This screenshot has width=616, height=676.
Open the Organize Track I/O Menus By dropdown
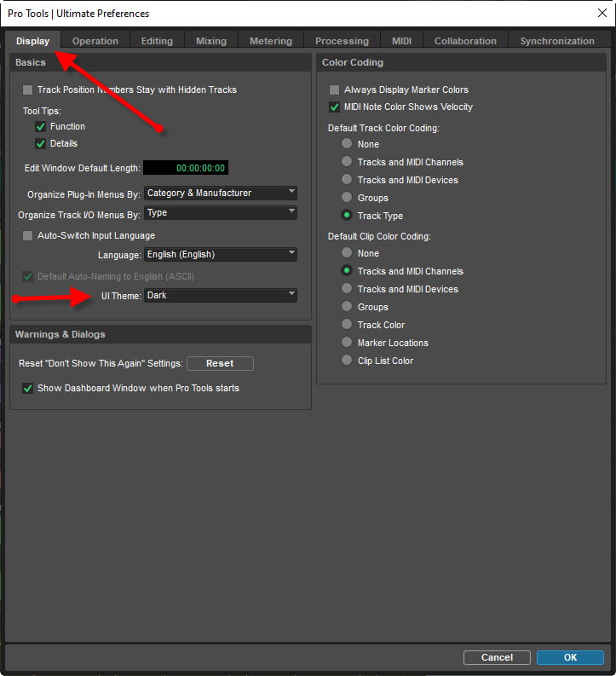click(221, 212)
